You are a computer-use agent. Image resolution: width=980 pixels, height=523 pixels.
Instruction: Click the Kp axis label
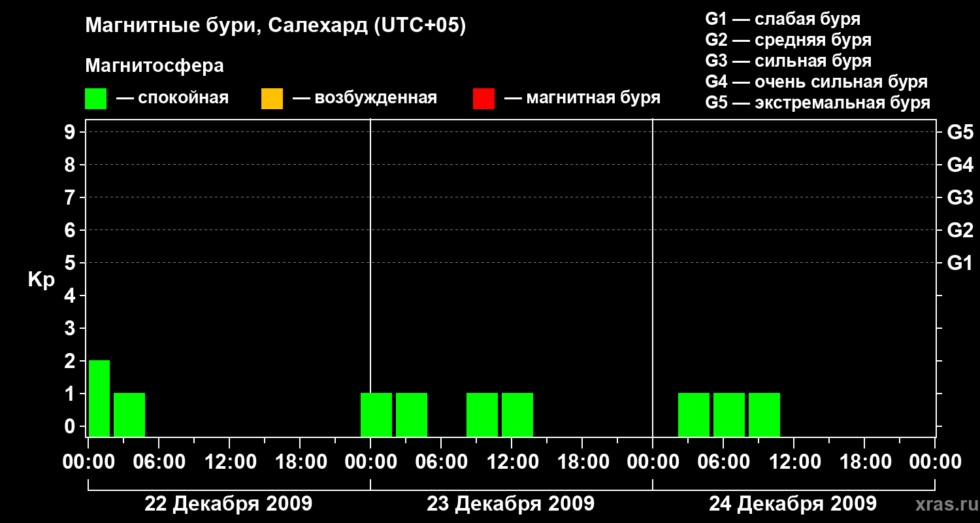(41, 280)
